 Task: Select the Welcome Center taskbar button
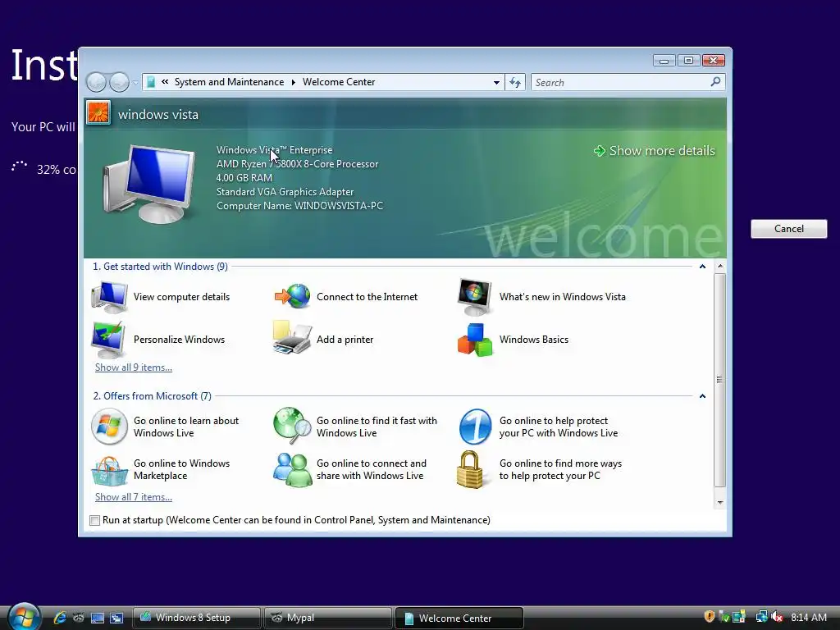459,618
